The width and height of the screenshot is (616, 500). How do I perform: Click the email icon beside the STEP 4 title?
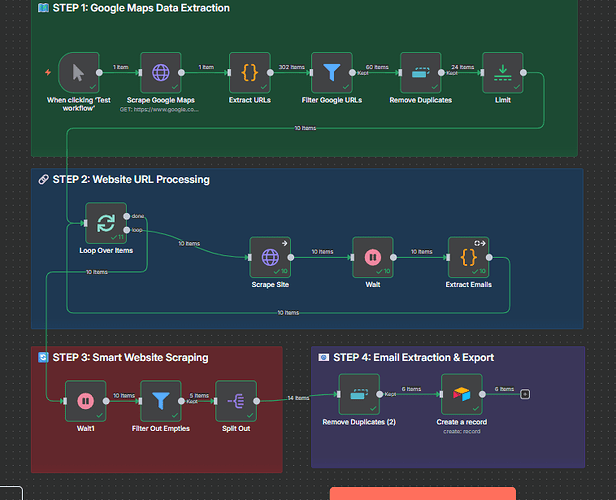(x=324, y=357)
